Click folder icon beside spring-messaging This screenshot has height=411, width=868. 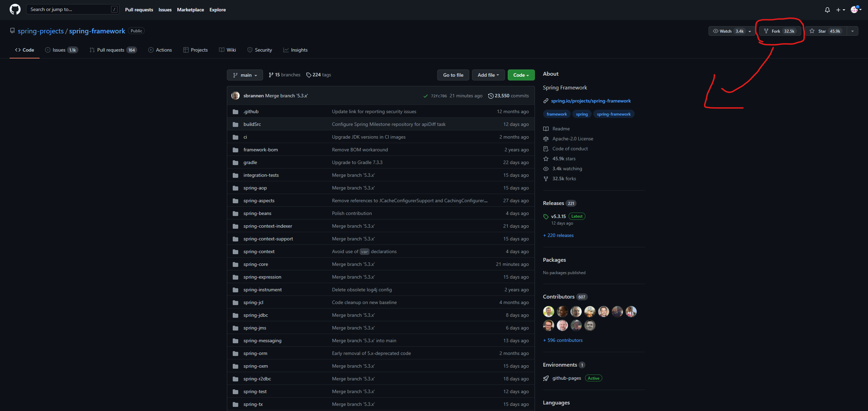(235, 340)
